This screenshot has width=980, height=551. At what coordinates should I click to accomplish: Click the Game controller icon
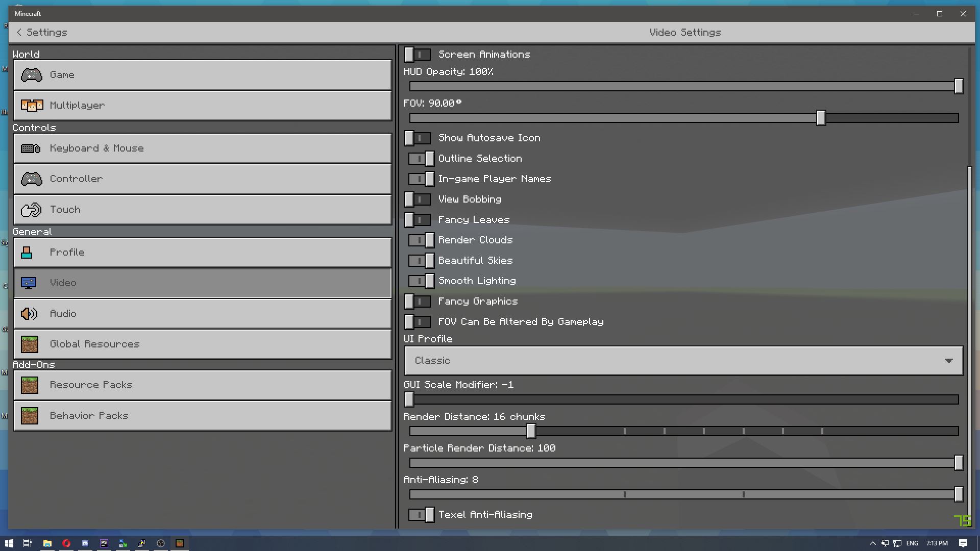(x=31, y=75)
